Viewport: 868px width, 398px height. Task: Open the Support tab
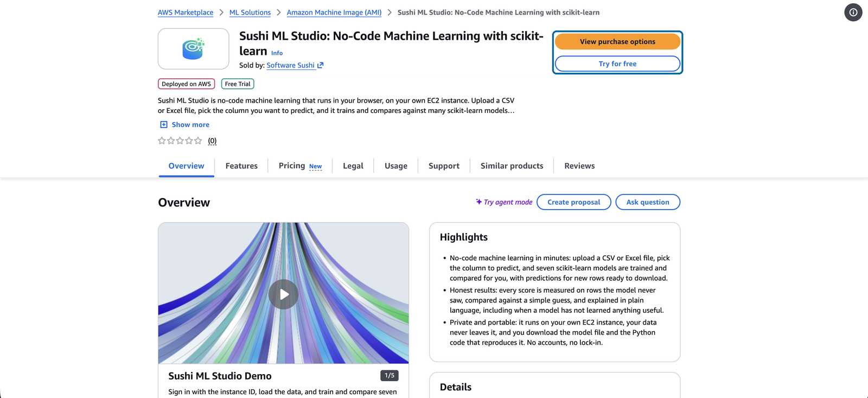click(x=444, y=166)
